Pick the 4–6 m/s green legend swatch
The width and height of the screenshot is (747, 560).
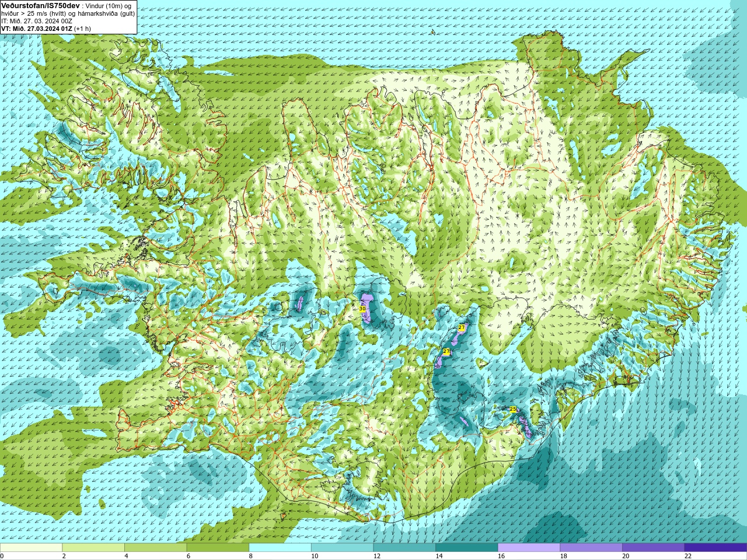155,547
